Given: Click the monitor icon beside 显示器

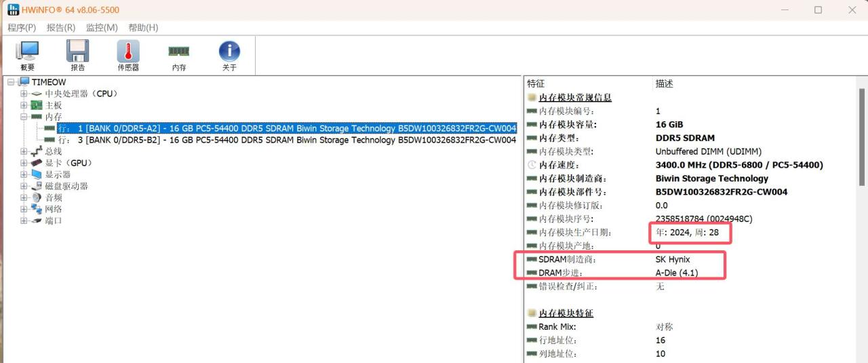Looking at the screenshot, I should [37, 174].
